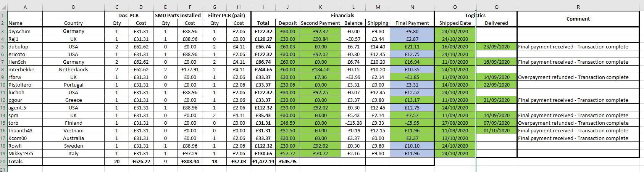Click column header N
The height and width of the screenshot is (172, 644).
click(412, 7)
